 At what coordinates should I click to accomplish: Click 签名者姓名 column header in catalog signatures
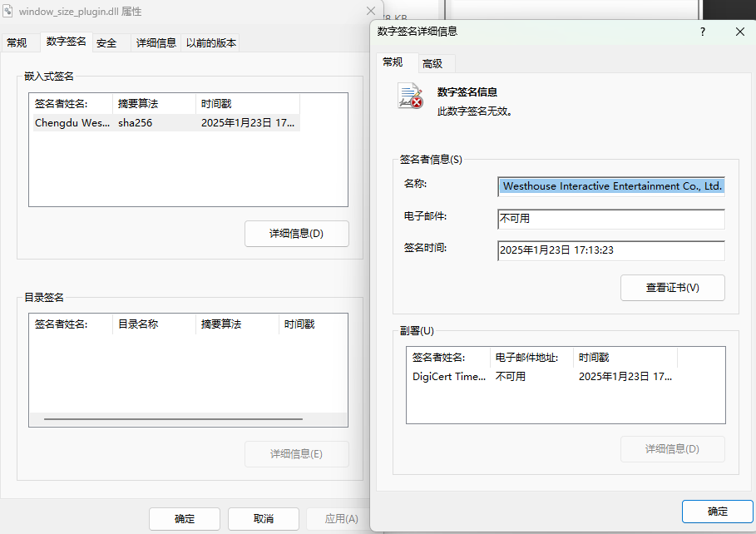coord(71,324)
